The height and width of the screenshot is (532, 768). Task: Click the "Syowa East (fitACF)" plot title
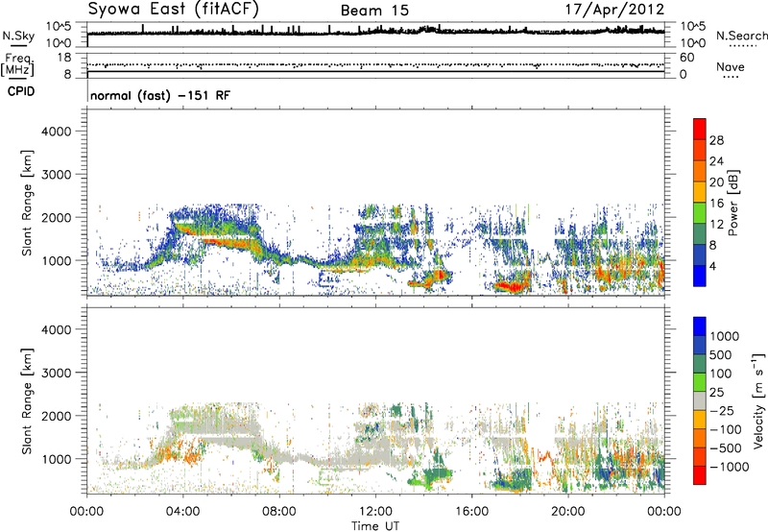point(174,10)
